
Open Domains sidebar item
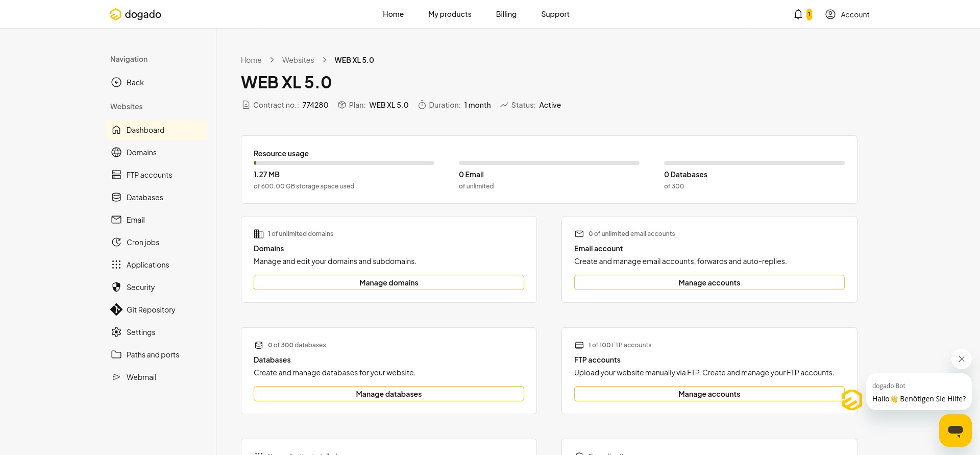coord(157,152)
